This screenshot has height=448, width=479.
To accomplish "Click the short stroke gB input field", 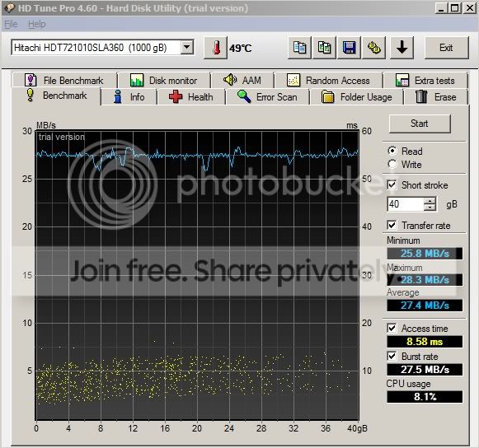I will click(x=406, y=204).
